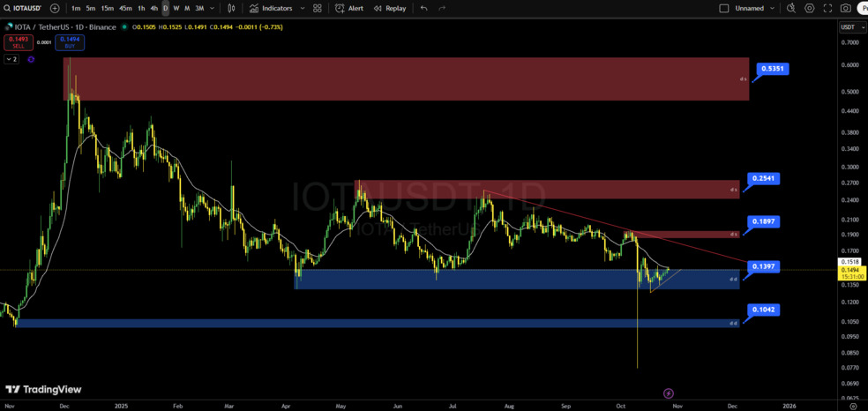Toggle the layout select square checkbox
Screen dimensions: 868x411
tap(724, 8)
